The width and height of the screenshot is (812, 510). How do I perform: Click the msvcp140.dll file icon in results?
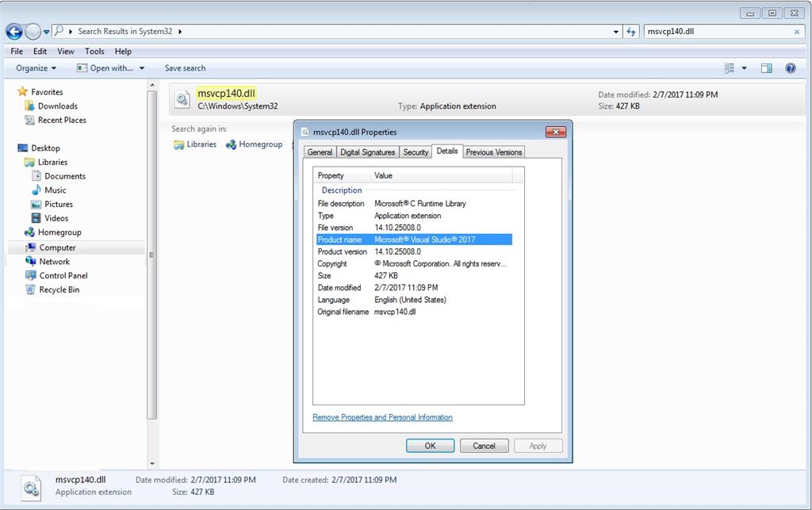182,99
